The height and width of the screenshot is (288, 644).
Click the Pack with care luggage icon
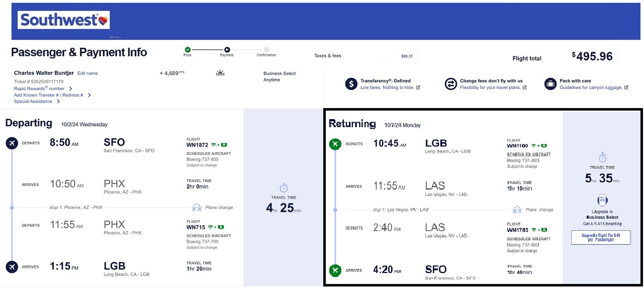550,84
